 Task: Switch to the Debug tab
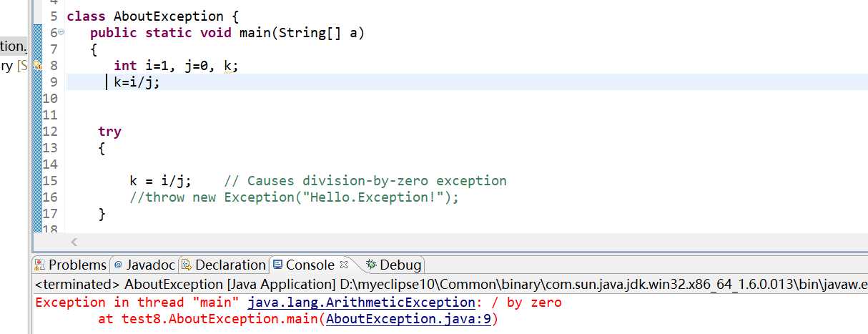pos(400,265)
